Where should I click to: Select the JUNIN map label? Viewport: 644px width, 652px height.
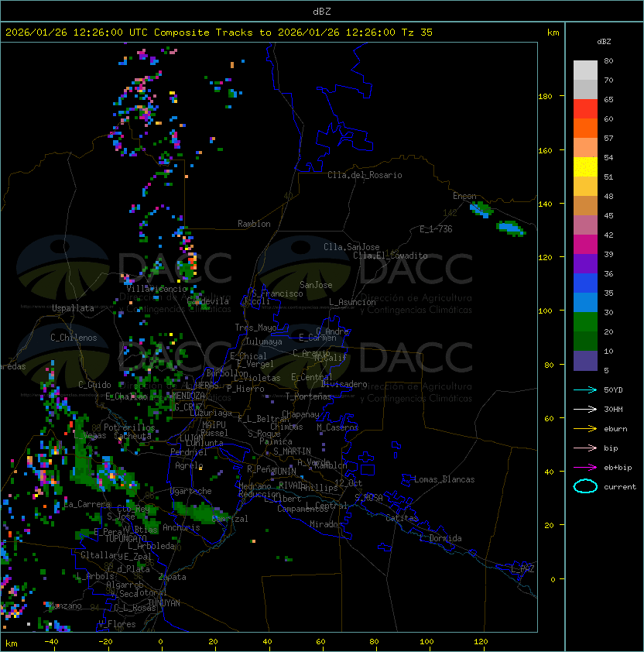284,471
